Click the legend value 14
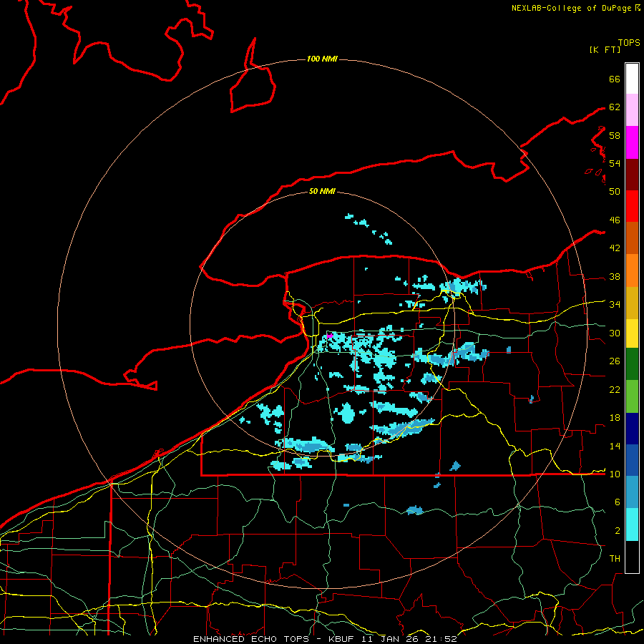The width and height of the screenshot is (644, 644). pos(615,446)
